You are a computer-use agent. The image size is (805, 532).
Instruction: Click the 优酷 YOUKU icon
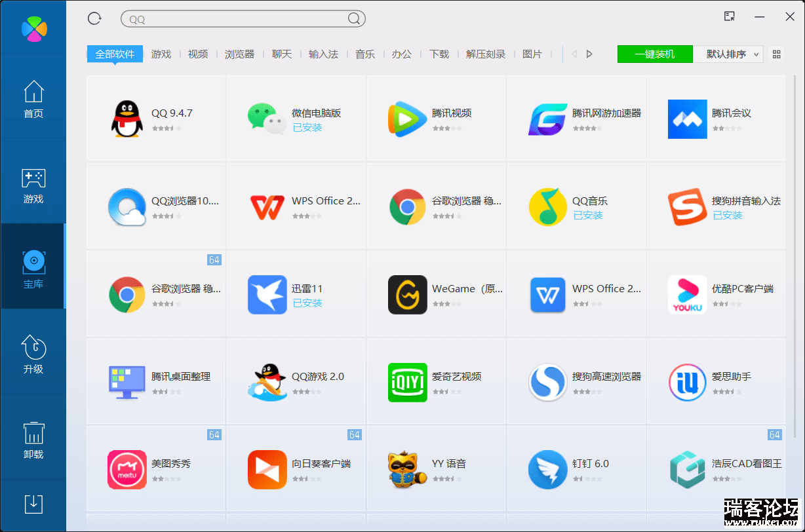[x=688, y=295]
